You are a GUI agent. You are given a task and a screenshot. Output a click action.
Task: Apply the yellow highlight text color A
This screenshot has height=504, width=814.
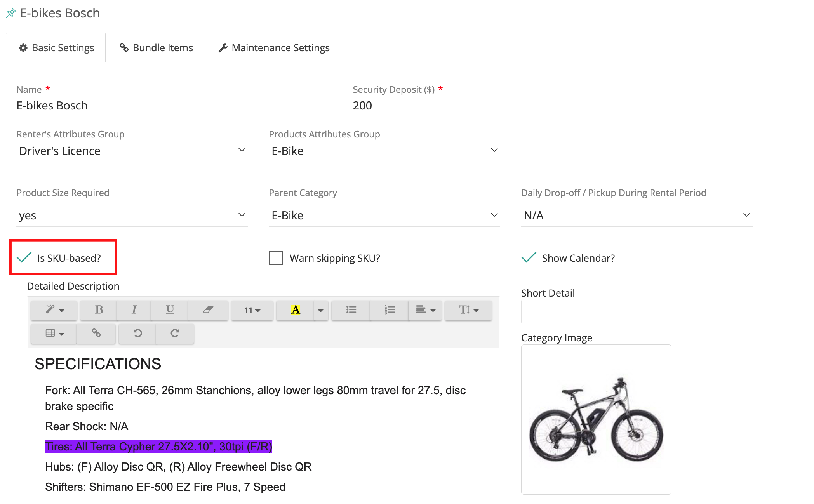pyautogui.click(x=296, y=310)
